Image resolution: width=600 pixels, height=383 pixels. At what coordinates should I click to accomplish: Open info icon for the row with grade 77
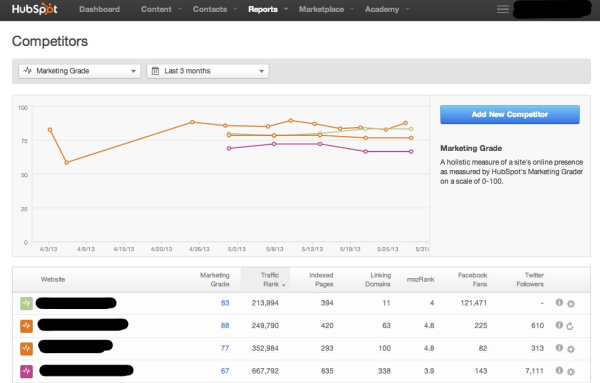(x=559, y=348)
